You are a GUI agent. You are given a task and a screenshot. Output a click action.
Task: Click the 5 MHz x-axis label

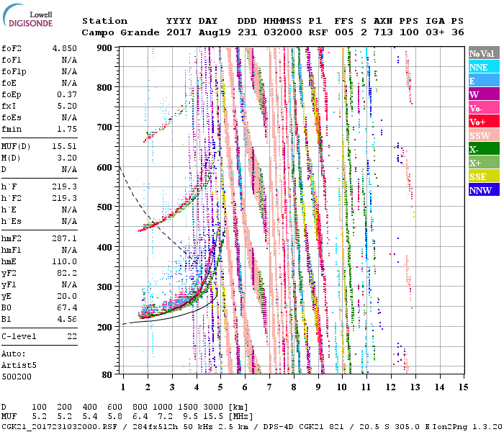[220, 387]
